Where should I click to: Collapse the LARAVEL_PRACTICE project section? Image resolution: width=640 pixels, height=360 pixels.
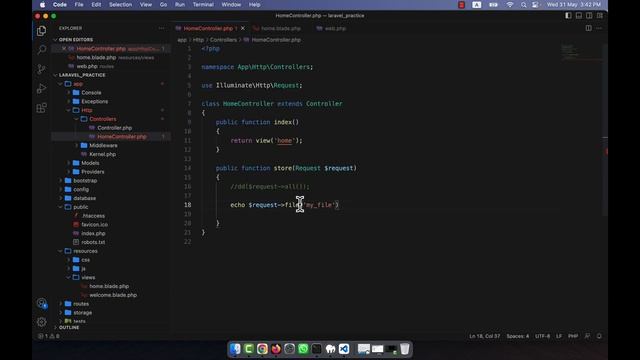[82, 75]
